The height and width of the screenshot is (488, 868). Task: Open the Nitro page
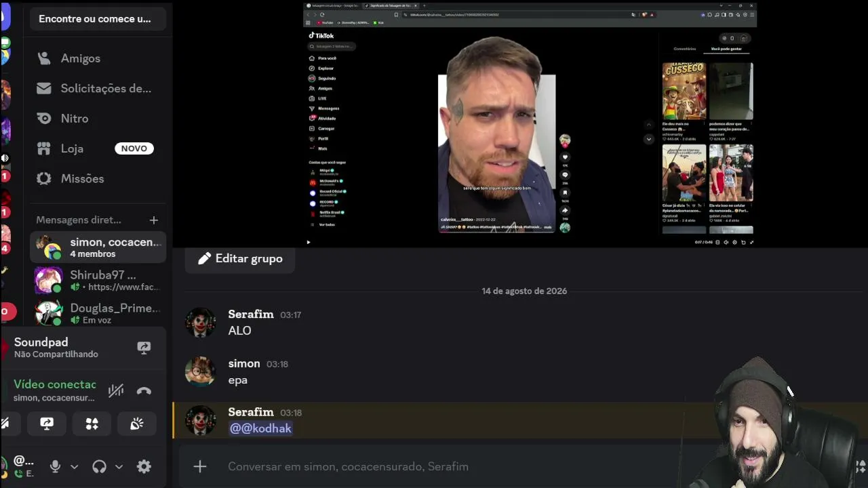[98, 118]
